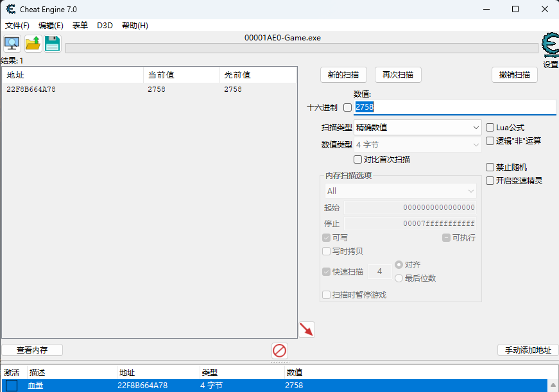Click the Cheat Engine logo settings icon

(550, 45)
